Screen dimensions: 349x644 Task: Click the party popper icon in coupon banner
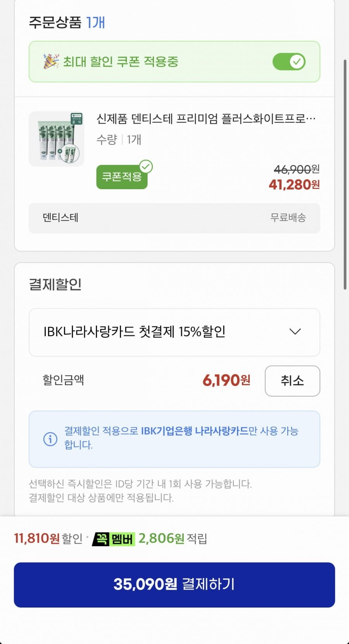(x=51, y=61)
